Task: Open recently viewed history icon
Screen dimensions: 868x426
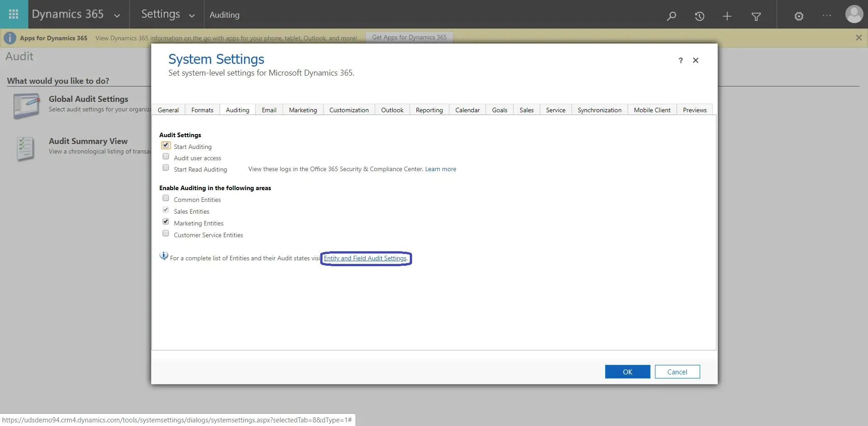Action: tap(699, 16)
